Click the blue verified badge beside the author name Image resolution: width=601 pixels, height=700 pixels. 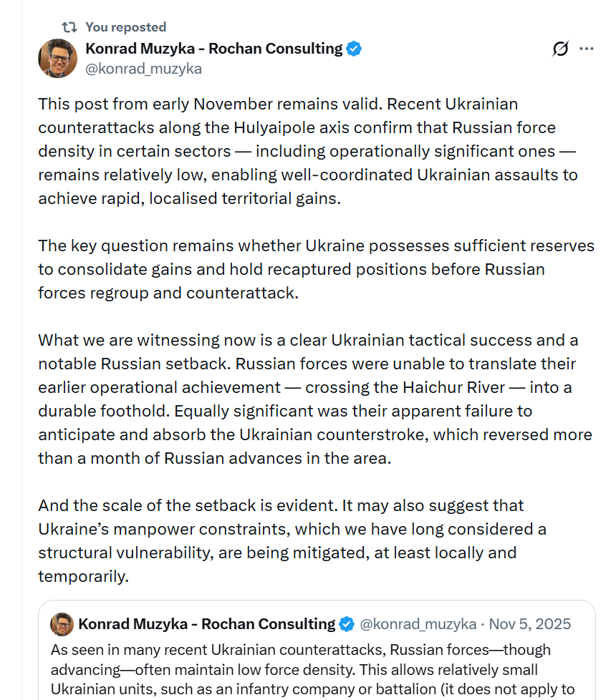(354, 49)
